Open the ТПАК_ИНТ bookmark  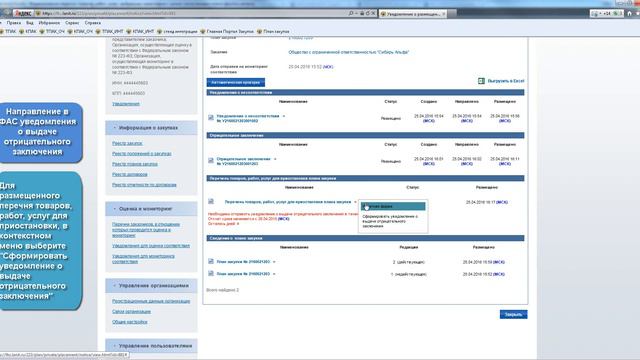point(109,31)
